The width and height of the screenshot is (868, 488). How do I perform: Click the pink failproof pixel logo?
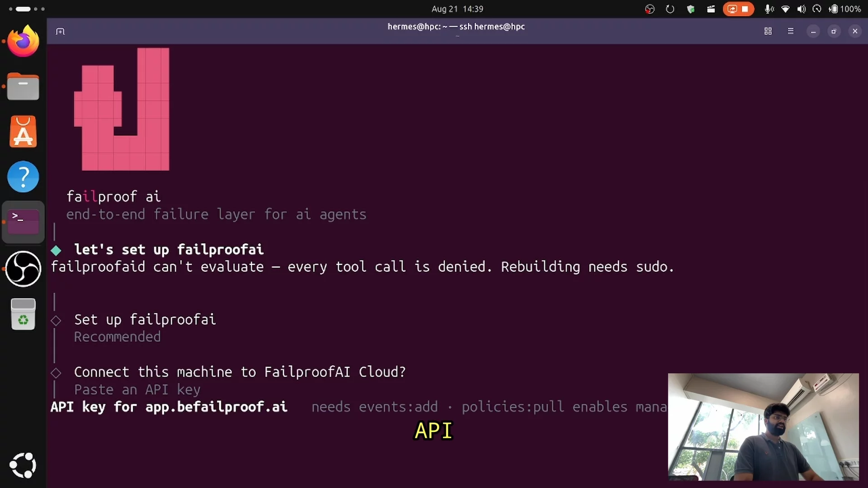(x=122, y=109)
